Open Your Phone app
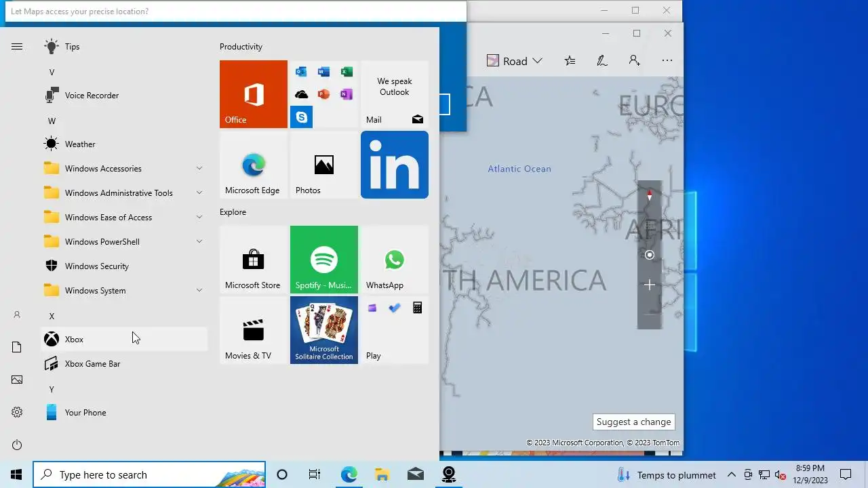The image size is (868, 488). [x=124, y=413]
